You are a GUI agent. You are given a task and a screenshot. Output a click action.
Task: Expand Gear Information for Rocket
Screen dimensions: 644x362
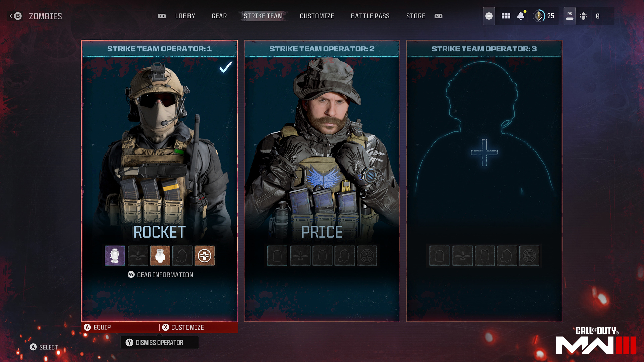click(x=159, y=275)
